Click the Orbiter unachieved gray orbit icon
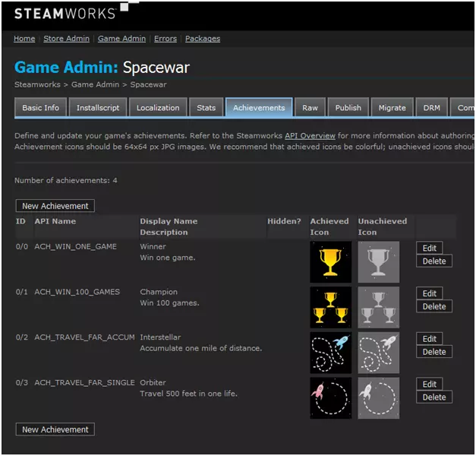 click(379, 398)
